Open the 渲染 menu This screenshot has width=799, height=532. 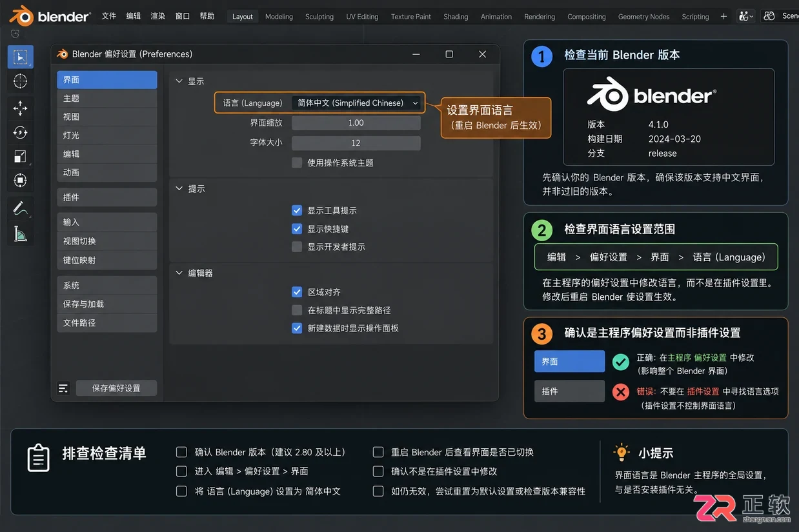point(158,16)
